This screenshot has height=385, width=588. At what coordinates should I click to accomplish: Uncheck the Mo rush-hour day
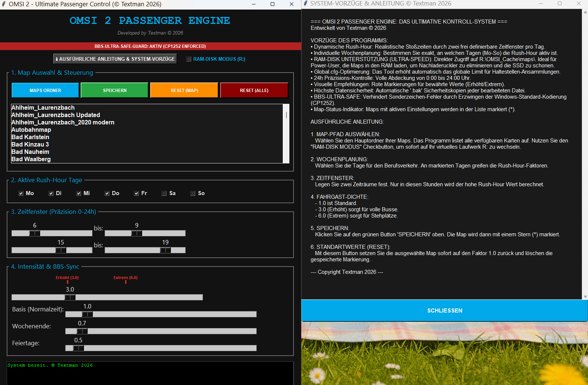pyautogui.click(x=21, y=194)
